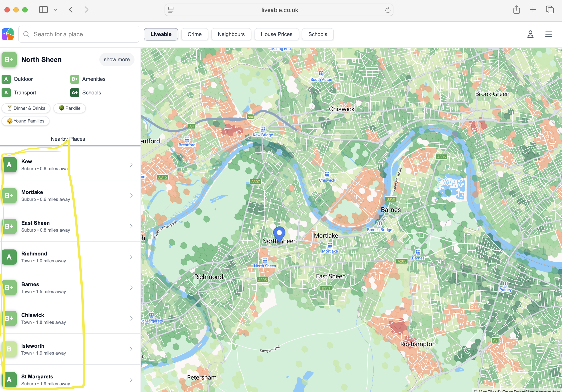Screen dimensions: 562x392
Task: Switch to the House Prices tab
Action: pos(276,34)
